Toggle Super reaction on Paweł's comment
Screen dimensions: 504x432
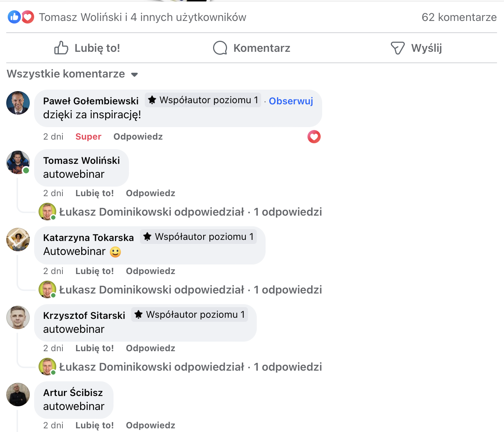(x=88, y=137)
